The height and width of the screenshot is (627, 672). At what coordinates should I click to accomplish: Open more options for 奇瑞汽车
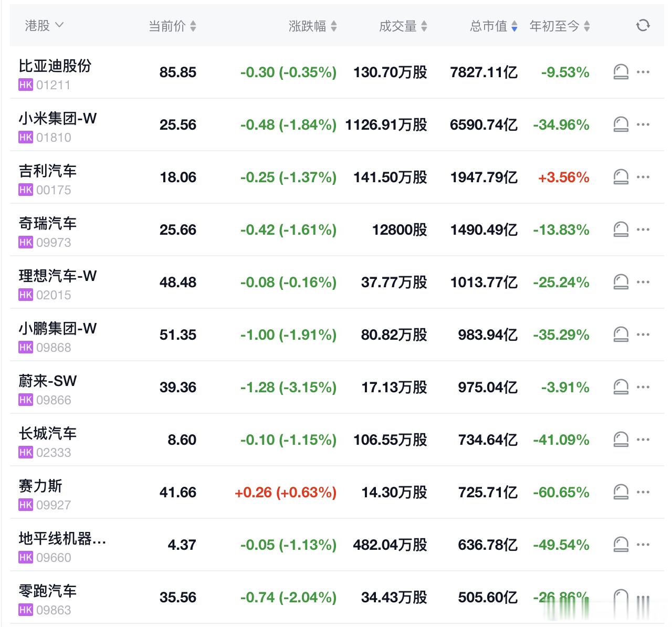coord(643,229)
